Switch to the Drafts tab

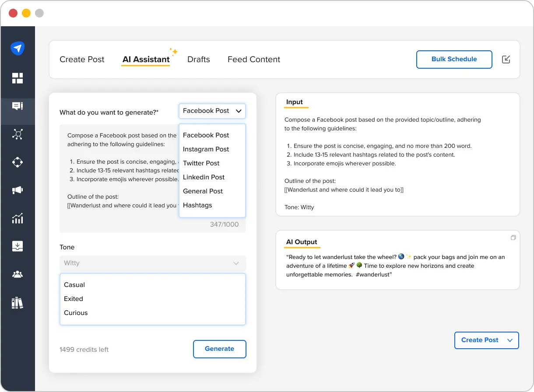coord(198,59)
